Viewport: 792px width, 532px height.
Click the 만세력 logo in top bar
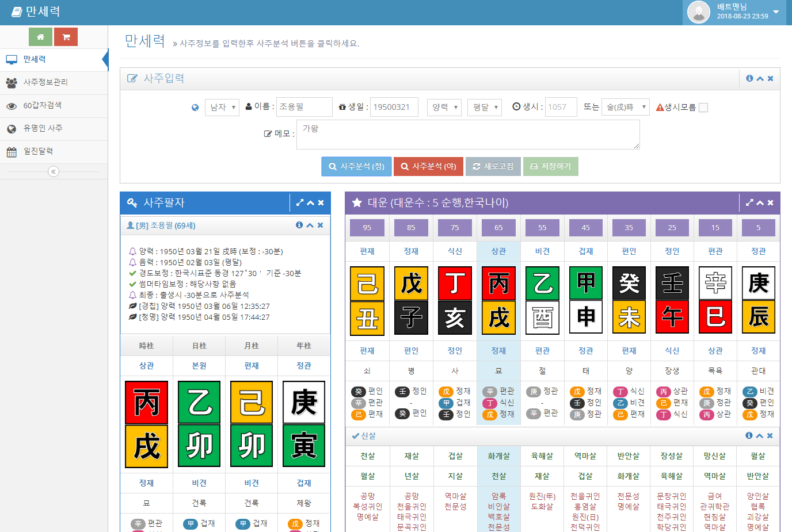click(36, 12)
